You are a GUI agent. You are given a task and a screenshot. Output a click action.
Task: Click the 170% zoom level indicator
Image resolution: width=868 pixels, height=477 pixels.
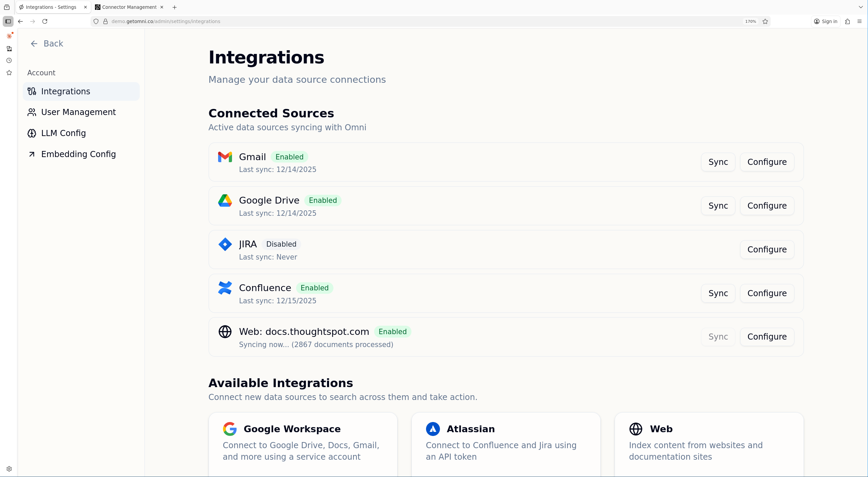(x=750, y=21)
